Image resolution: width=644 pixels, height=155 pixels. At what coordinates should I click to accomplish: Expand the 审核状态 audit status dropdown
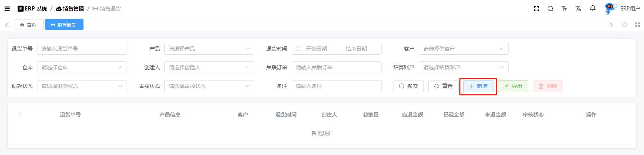point(209,86)
